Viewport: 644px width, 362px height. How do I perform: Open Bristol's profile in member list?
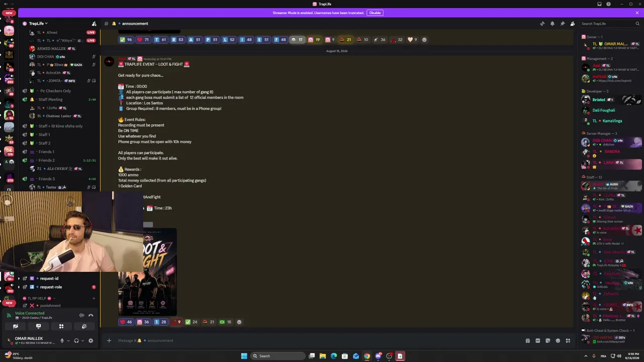(x=611, y=100)
